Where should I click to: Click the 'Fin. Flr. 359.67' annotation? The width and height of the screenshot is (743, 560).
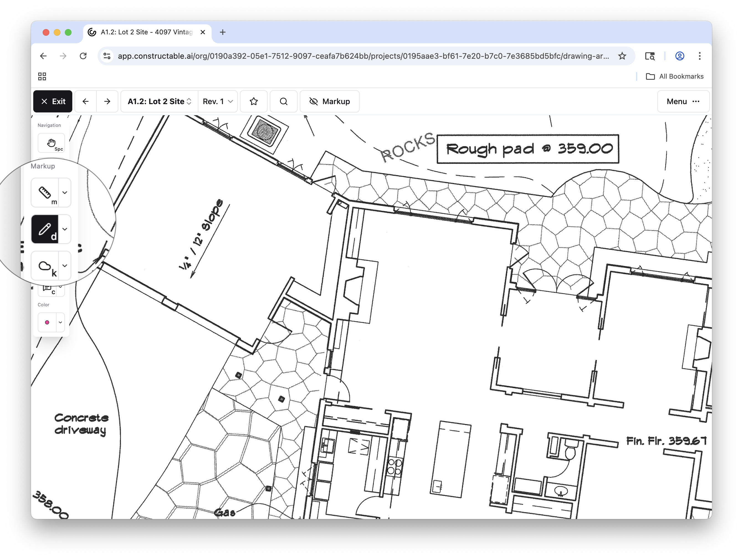667,441
